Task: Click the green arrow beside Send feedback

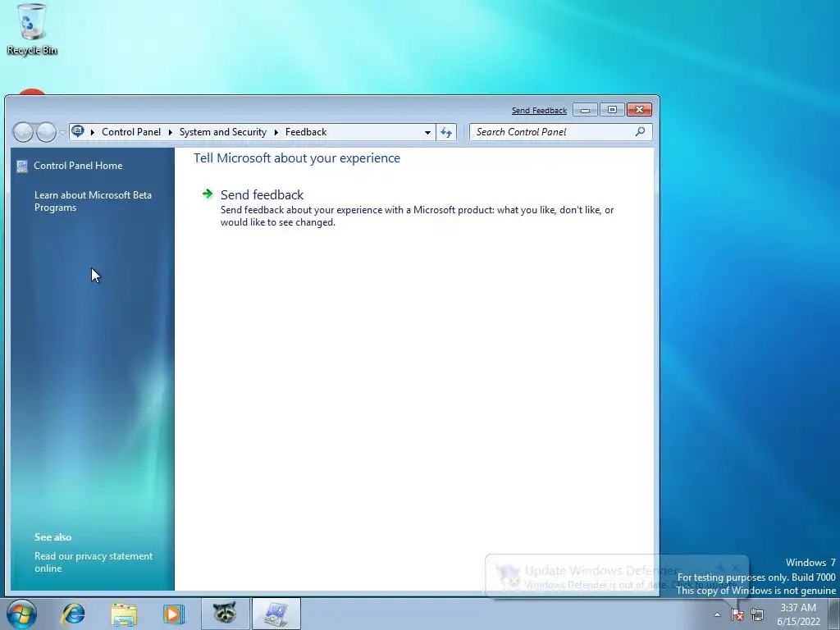Action: tap(208, 194)
